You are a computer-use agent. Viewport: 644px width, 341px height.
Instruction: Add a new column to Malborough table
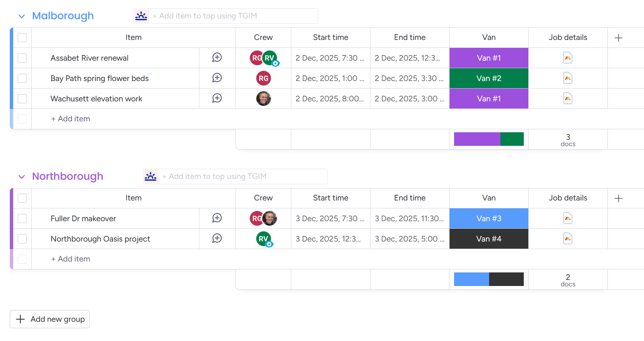618,38
